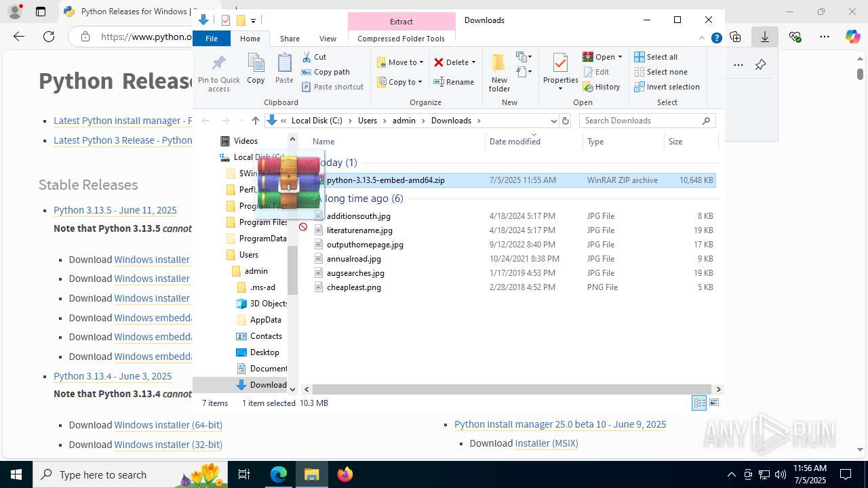Switch to the Share ribbon tab
This screenshot has height=488, width=868.
[290, 39]
